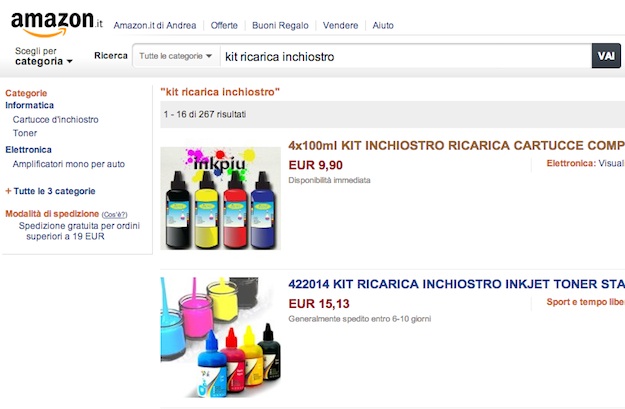Screen dimensions: 625x409
Task: Open Amazon.it di Andrea link
Action: pyautogui.click(x=155, y=26)
